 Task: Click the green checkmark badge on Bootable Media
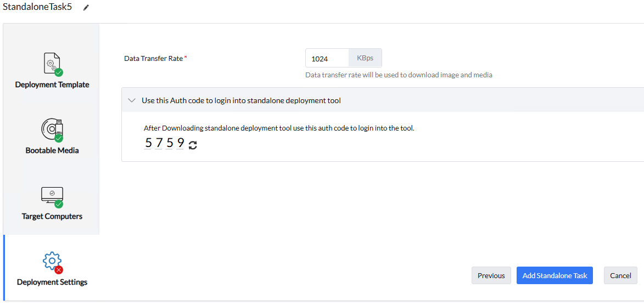59,138
